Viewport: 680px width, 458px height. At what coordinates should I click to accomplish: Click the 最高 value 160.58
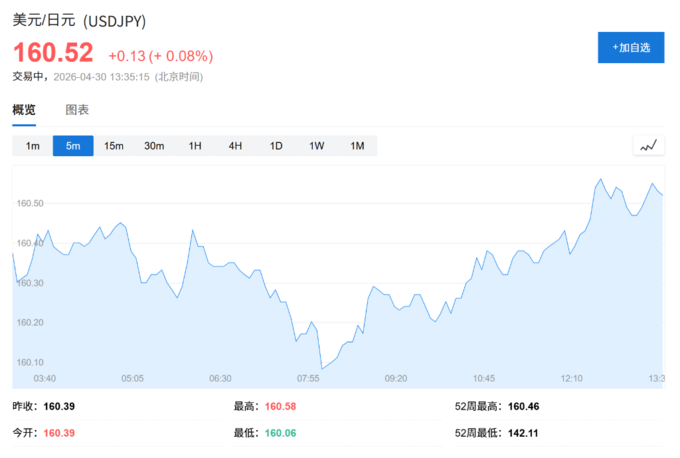pos(280,407)
